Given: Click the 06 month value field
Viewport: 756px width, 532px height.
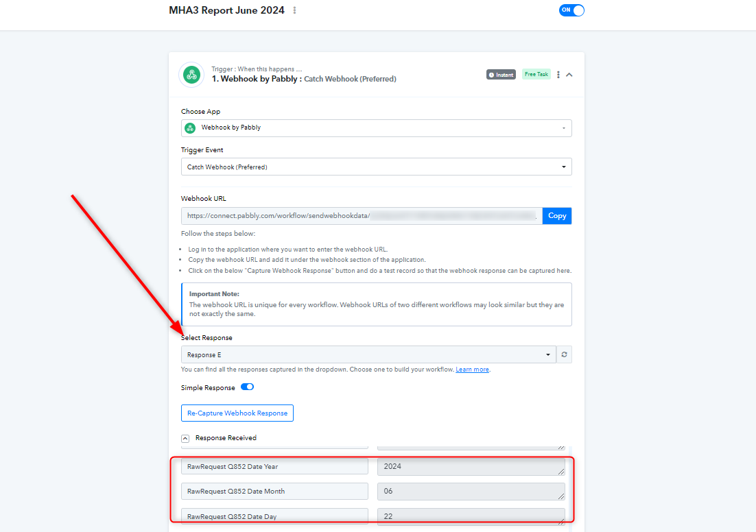Looking at the screenshot, I should pyautogui.click(x=471, y=491).
